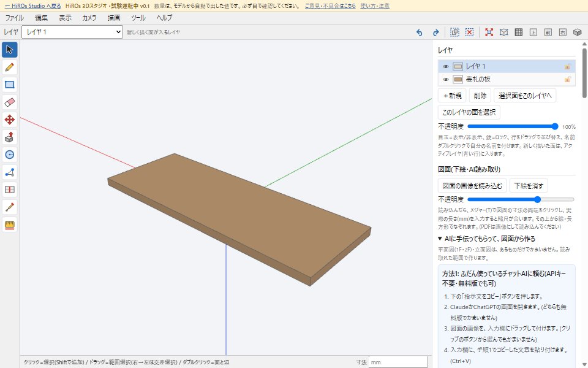The image size is (588, 368).
Task: Select the 表札の板 row in layer list
Action: (x=507, y=79)
